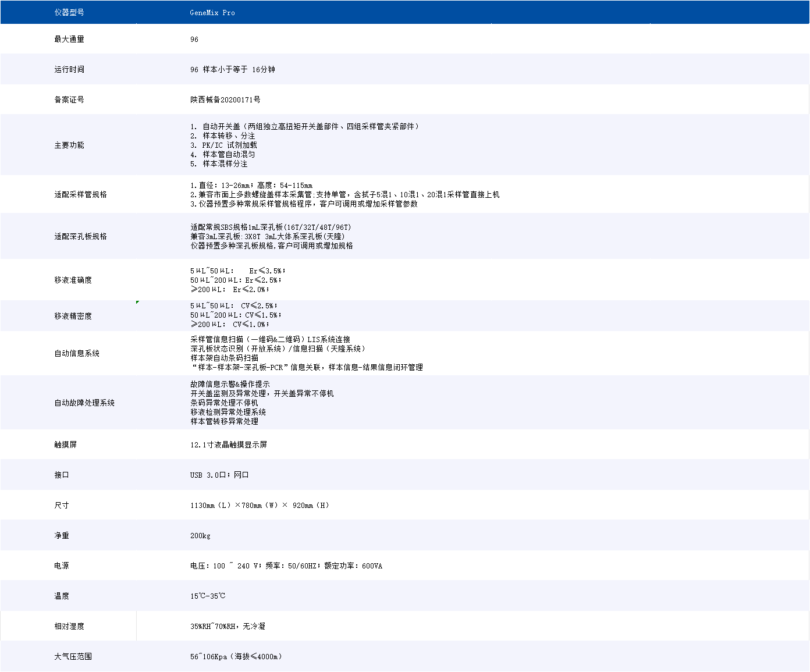Viewport: 810px width, 672px height.
Task: Click the 仪器型号 header cell
Action: tap(69, 12)
